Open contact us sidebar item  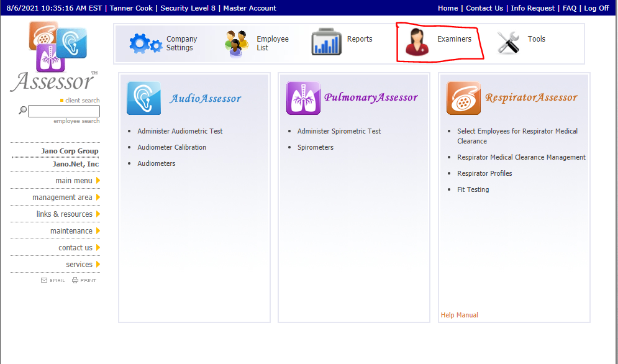coord(75,248)
